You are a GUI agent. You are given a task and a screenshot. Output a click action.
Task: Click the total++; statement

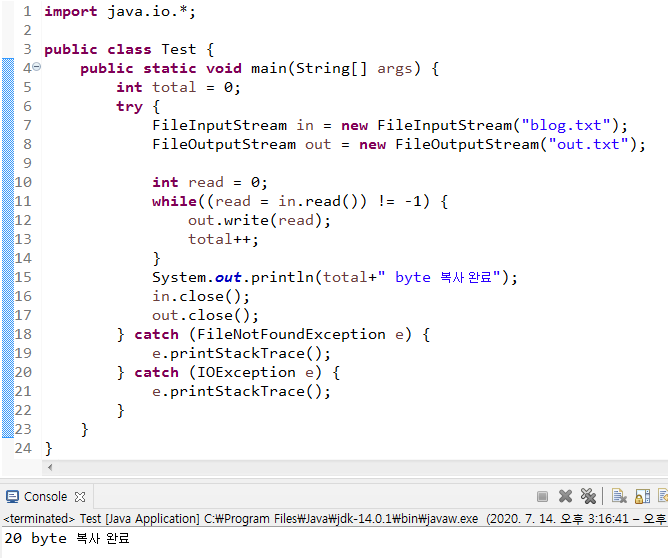(223, 239)
